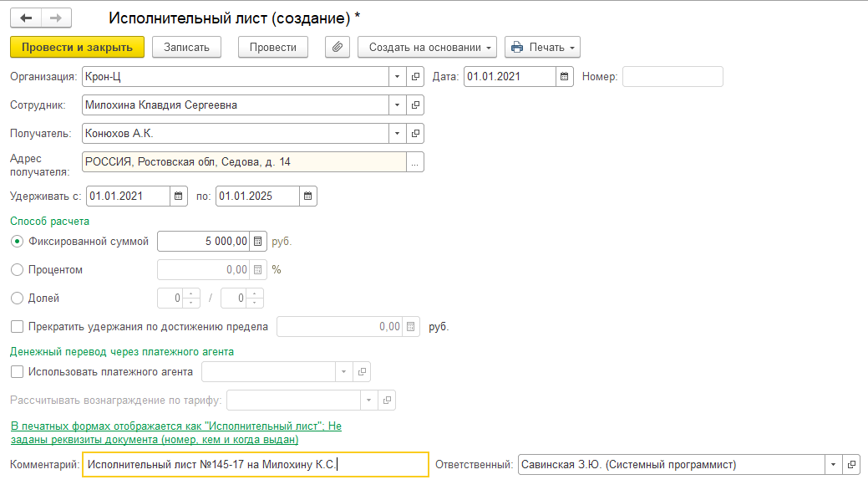Open the Создать на основании menu
The height and width of the screenshot is (495, 868).
tap(427, 47)
